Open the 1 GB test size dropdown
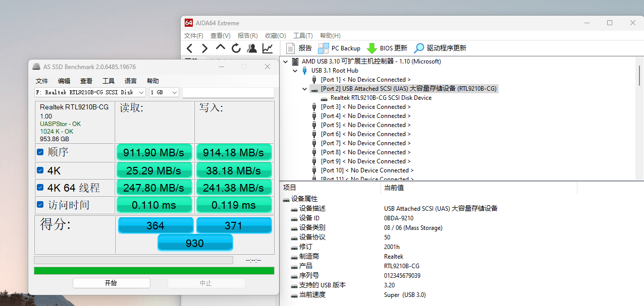644x306 pixels. click(164, 92)
